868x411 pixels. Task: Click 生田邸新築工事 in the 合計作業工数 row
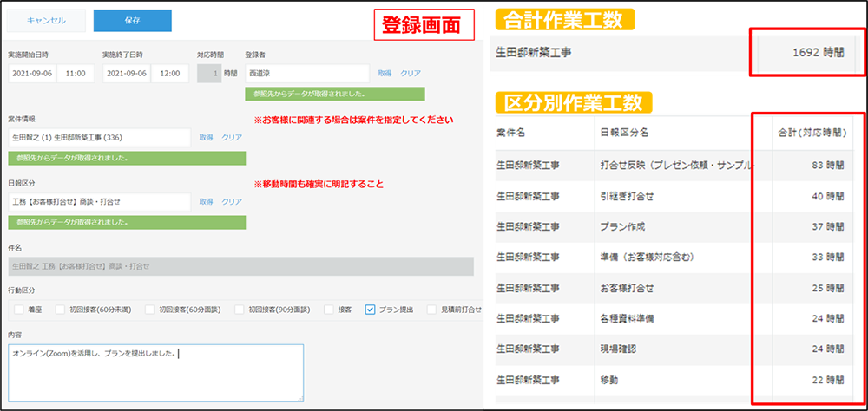(x=535, y=53)
